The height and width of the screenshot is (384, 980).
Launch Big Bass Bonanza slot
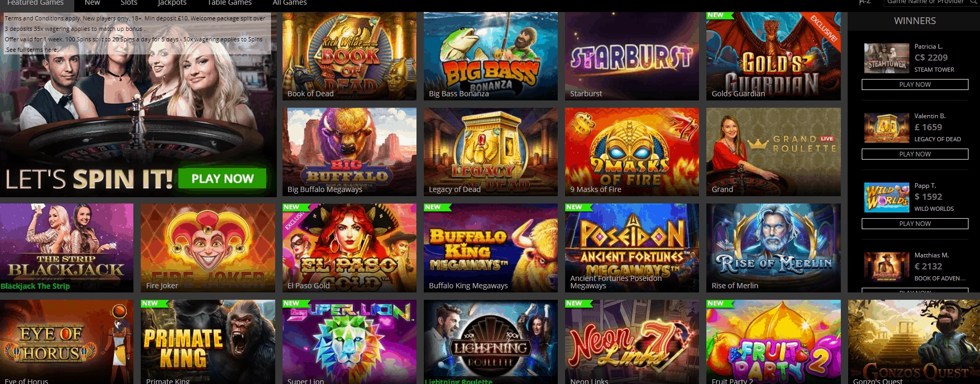491,56
